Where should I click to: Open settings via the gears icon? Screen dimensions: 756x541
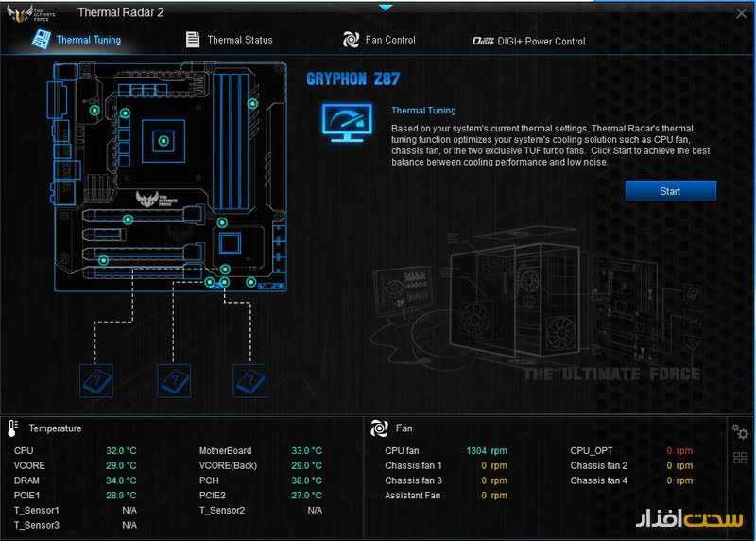pos(740,431)
